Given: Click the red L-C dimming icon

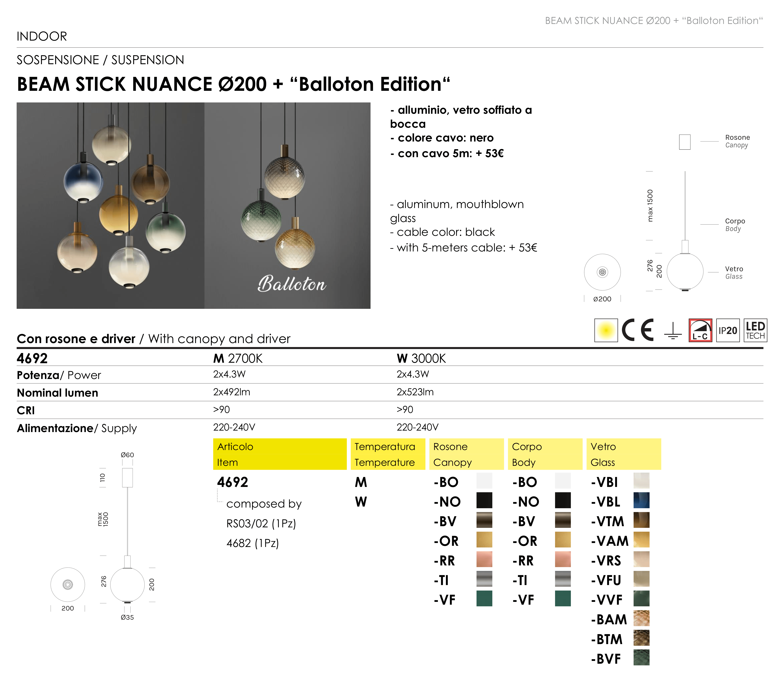Looking at the screenshot, I should tap(700, 330).
